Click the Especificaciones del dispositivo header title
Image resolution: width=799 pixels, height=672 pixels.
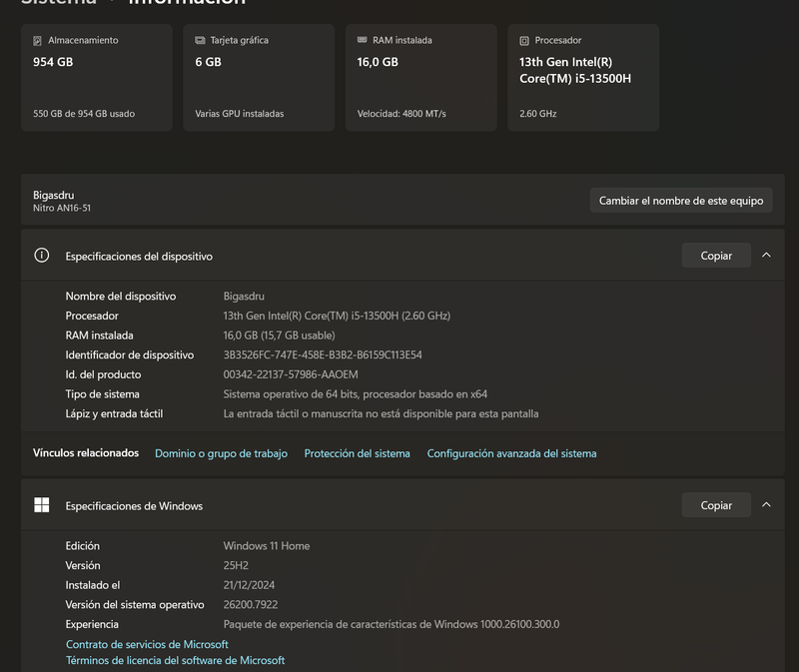[x=139, y=257]
